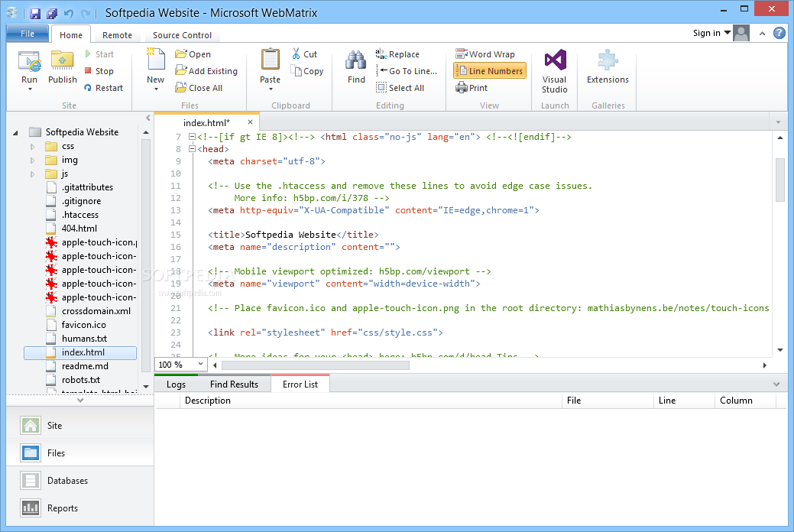The height and width of the screenshot is (532, 794).
Task: Sort errors by the File column header
Action: (x=608, y=401)
